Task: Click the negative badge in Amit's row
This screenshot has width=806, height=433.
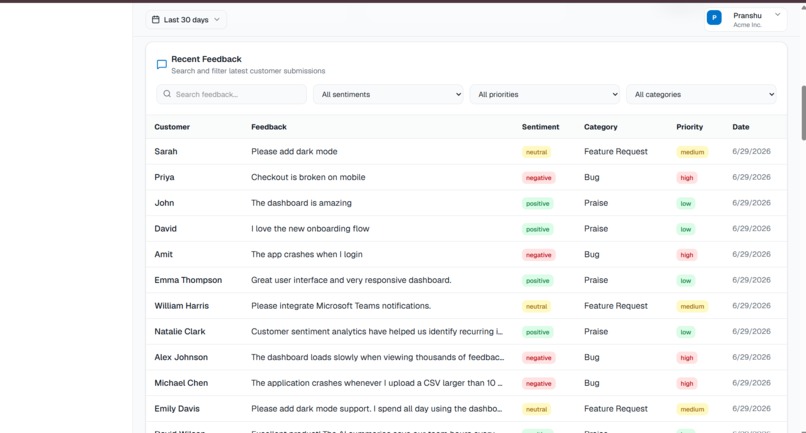Action: pos(538,255)
